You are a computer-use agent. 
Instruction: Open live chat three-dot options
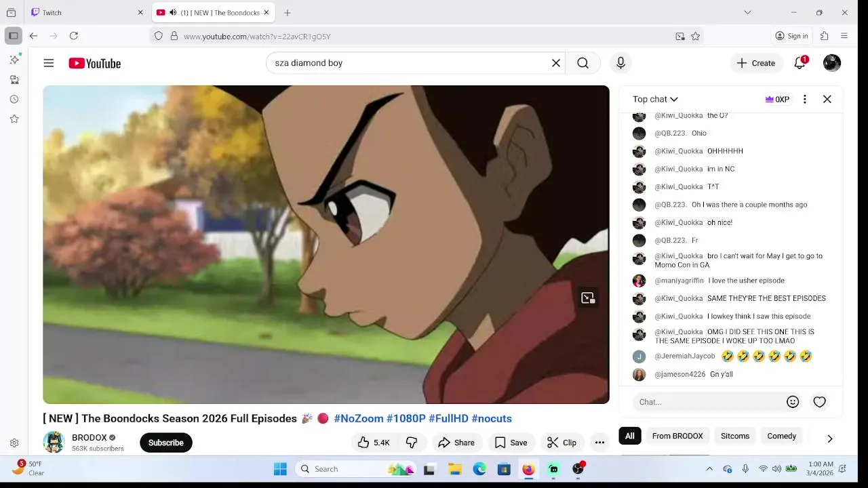[x=805, y=99]
